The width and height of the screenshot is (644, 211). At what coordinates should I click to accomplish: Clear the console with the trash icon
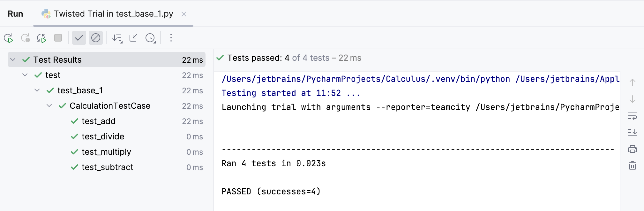click(x=632, y=166)
